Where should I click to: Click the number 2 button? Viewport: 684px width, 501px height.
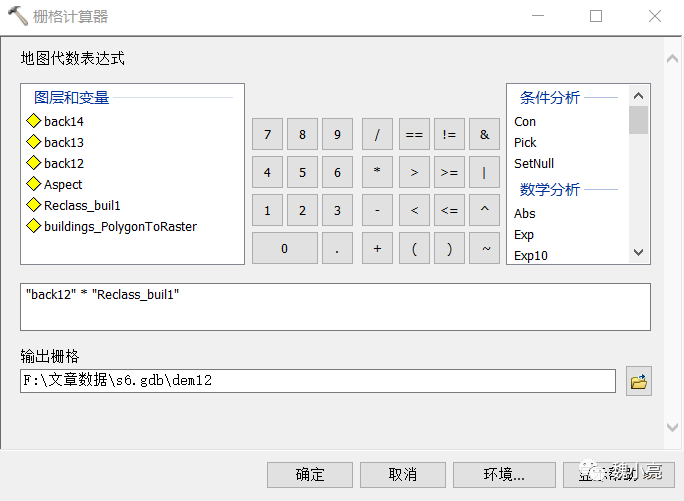pos(302,210)
